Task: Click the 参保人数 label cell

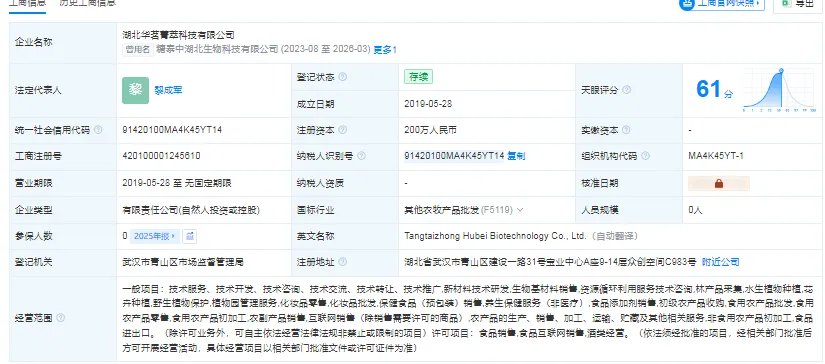Action: 63,236
